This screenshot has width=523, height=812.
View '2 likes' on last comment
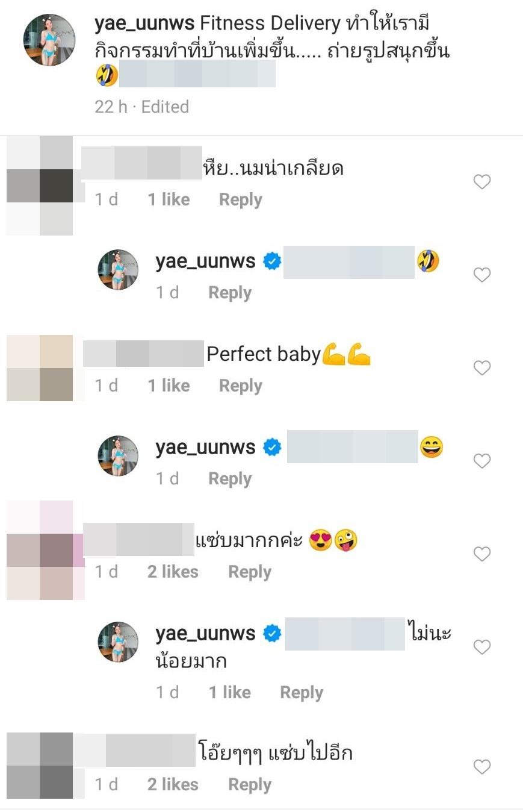[x=173, y=784]
